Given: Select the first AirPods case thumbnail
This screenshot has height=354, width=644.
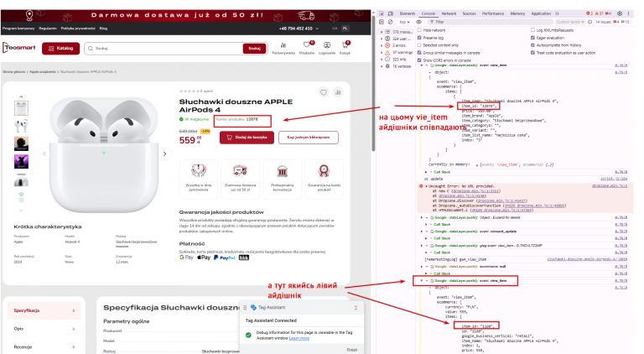Looking at the screenshot, I should (21, 108).
